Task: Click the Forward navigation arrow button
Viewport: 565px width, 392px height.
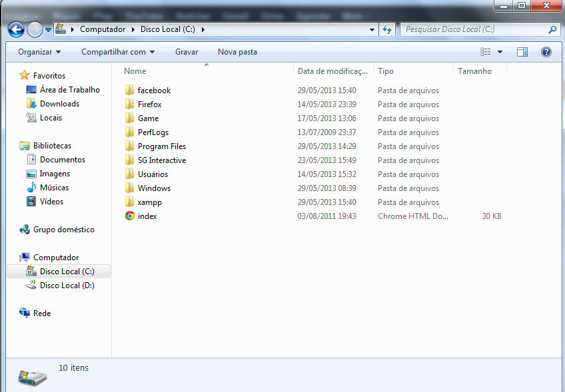Action: (35, 29)
